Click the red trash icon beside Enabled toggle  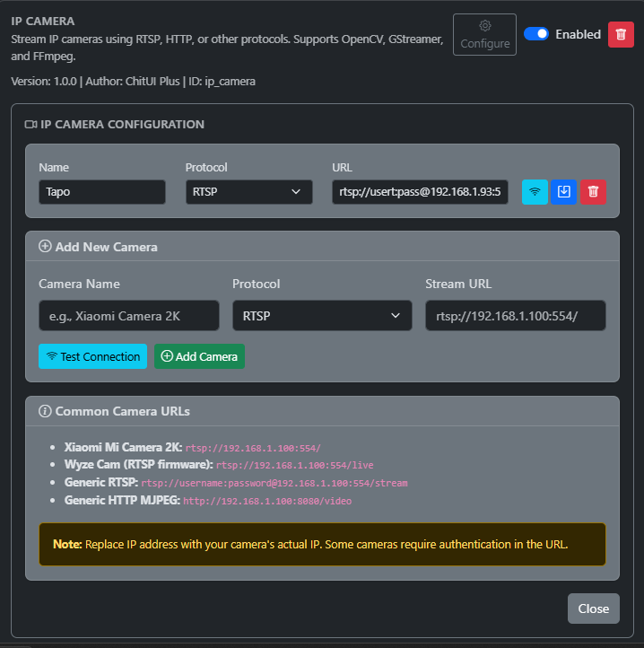click(621, 34)
